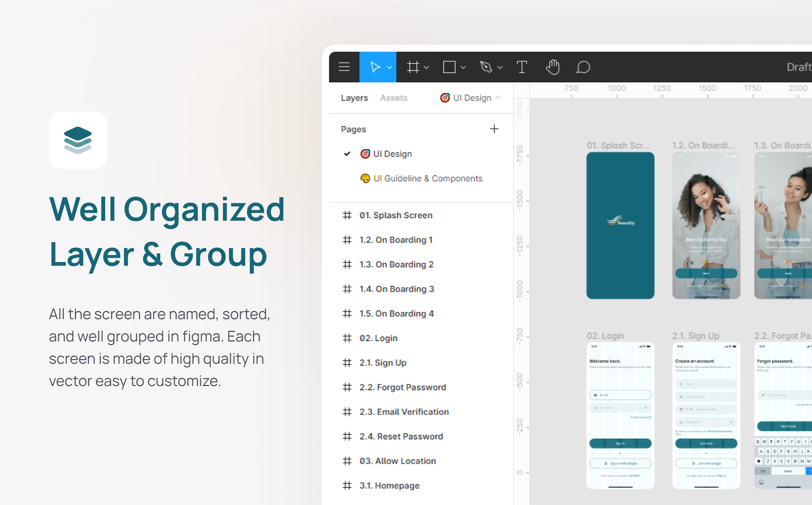Select the checked UI Design page
This screenshot has height=505, width=812.
392,154
